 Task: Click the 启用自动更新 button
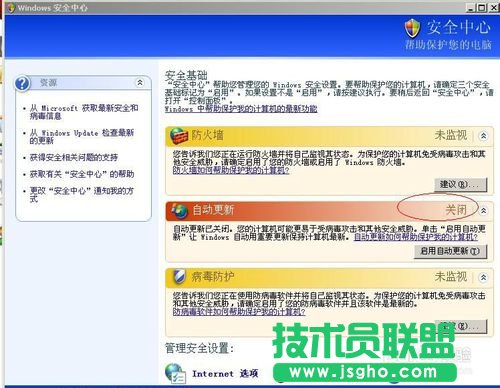pos(450,251)
